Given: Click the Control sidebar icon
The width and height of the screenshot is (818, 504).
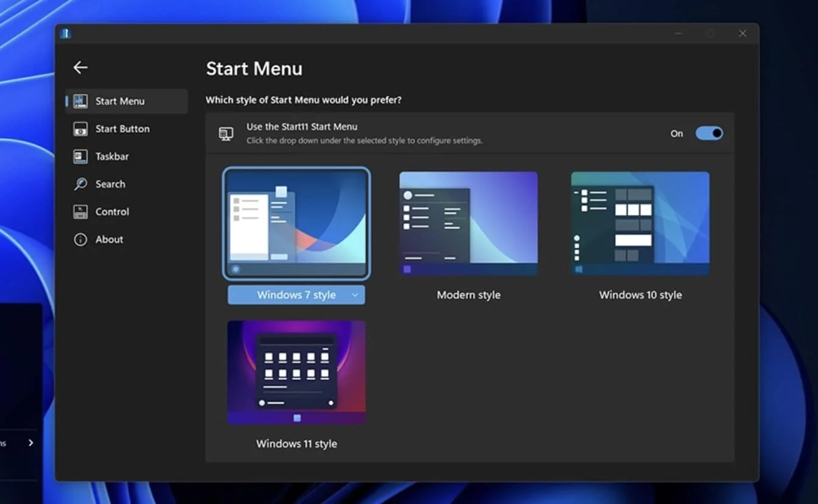Looking at the screenshot, I should [x=80, y=212].
